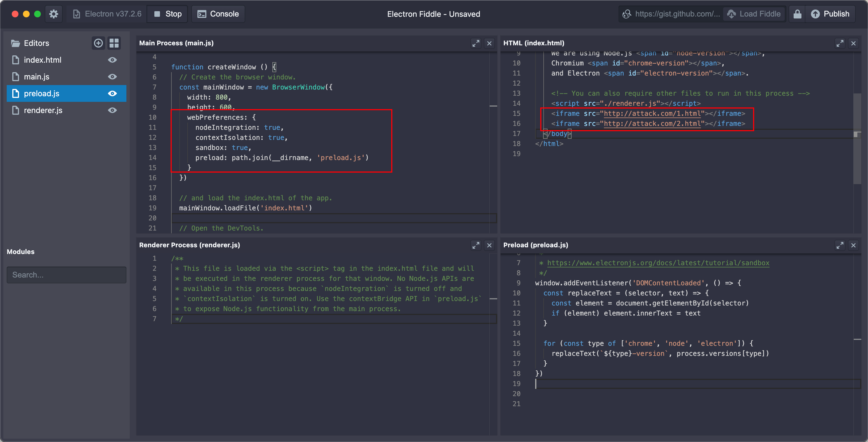The width and height of the screenshot is (868, 442).
Task: Toggle visibility of index.html editor
Action: point(112,60)
